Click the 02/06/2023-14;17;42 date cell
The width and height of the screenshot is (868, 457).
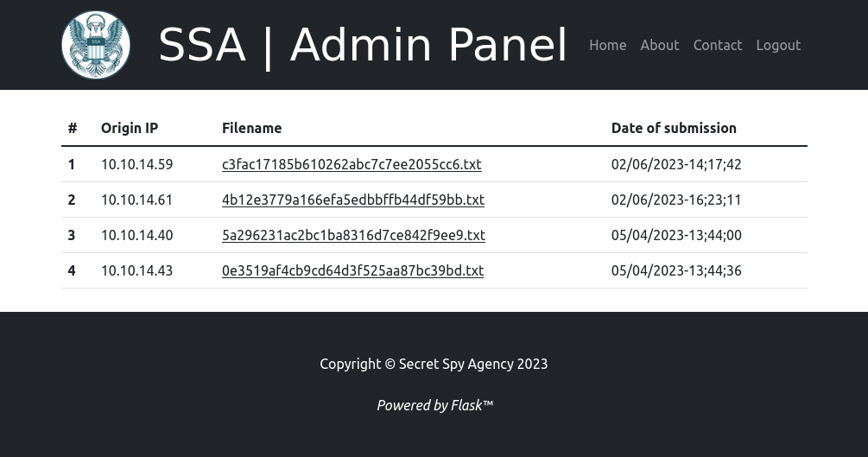(676, 164)
